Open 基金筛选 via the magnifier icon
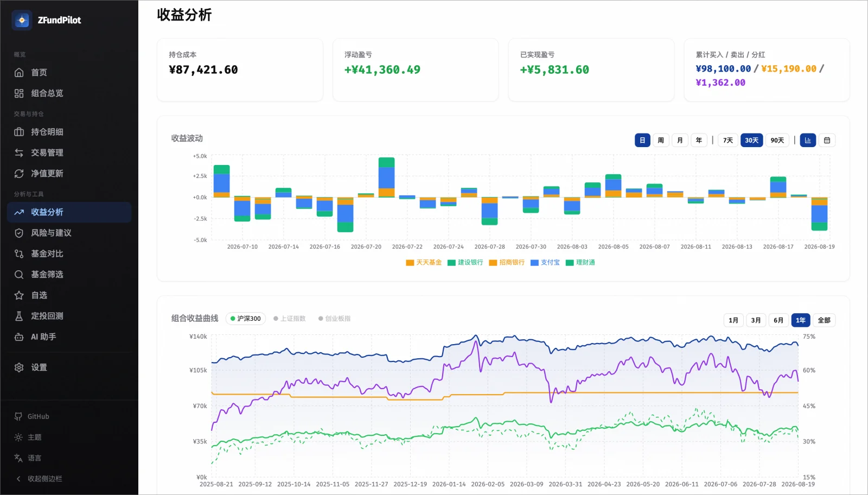Viewport: 868px width, 495px height. pyautogui.click(x=19, y=275)
